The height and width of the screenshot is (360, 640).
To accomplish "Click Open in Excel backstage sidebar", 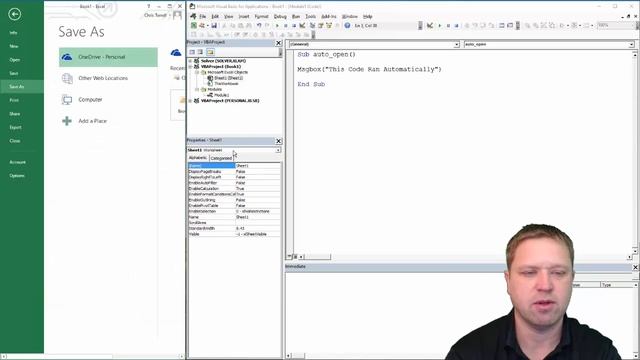I will pyautogui.click(x=15, y=60).
